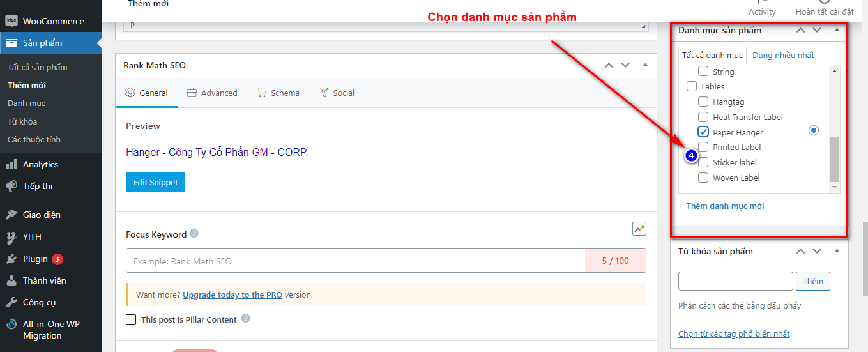This screenshot has width=868, height=352.
Task: Collapse the Rank Math SEO panel
Action: tap(645, 65)
